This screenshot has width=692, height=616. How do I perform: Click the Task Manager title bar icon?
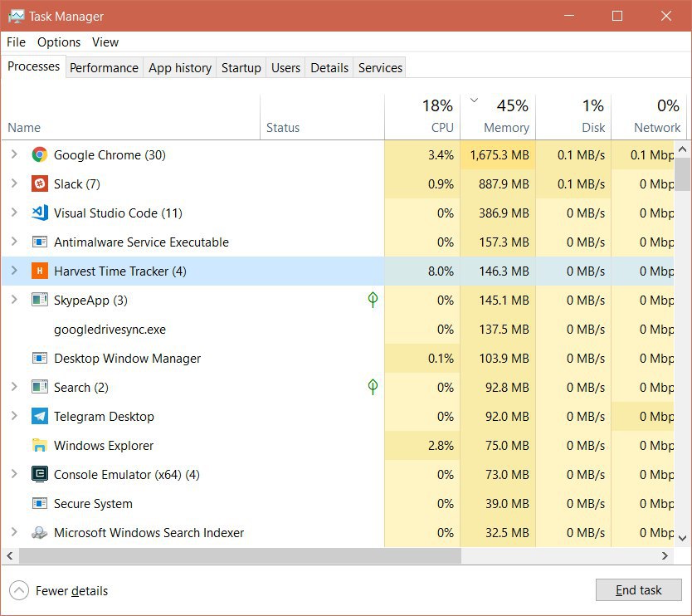click(x=17, y=17)
